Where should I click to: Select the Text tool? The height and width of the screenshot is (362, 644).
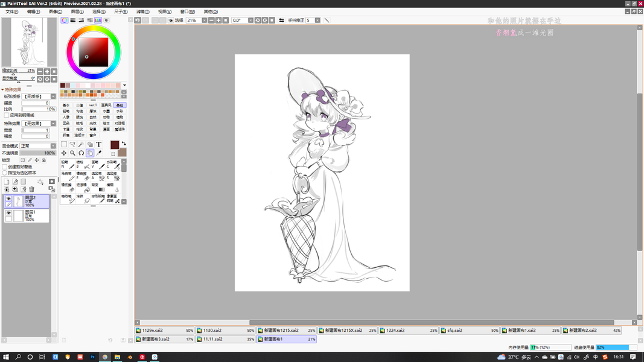point(98,144)
